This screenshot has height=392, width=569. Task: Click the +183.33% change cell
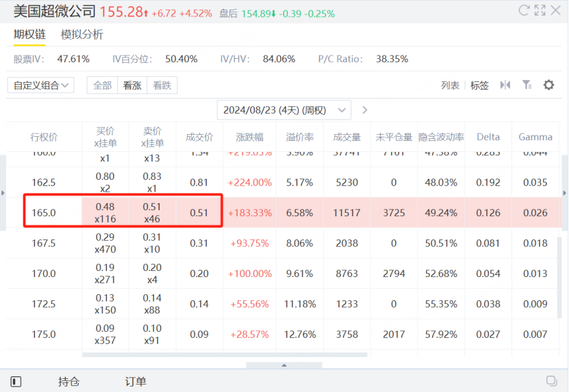point(250,213)
